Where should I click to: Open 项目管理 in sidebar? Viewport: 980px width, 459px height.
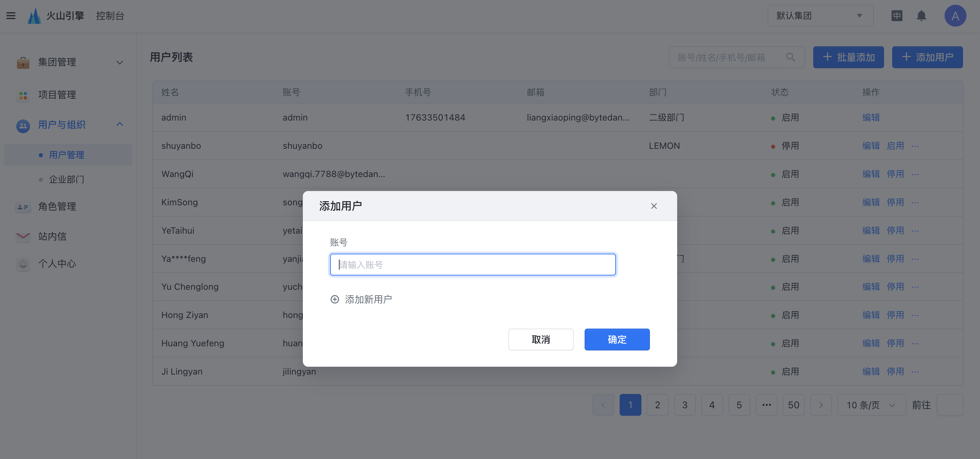pyautogui.click(x=57, y=95)
